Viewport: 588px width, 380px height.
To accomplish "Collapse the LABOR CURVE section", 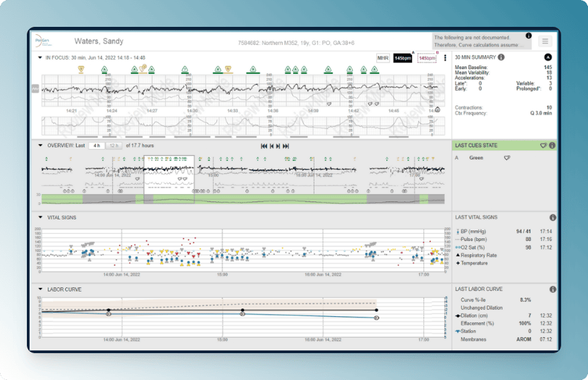I will pos(40,289).
